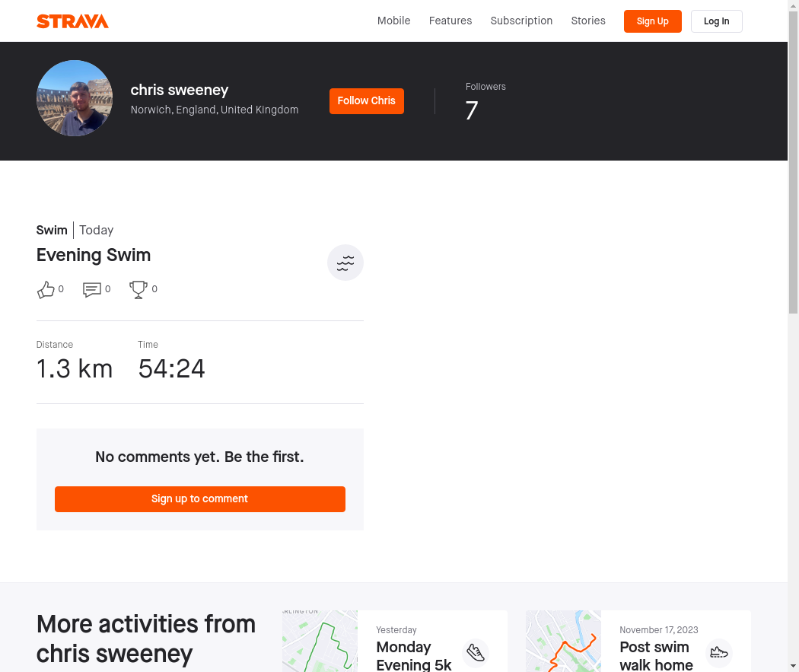Open the Mobile menu item
The image size is (799, 672).
pyautogui.click(x=393, y=21)
